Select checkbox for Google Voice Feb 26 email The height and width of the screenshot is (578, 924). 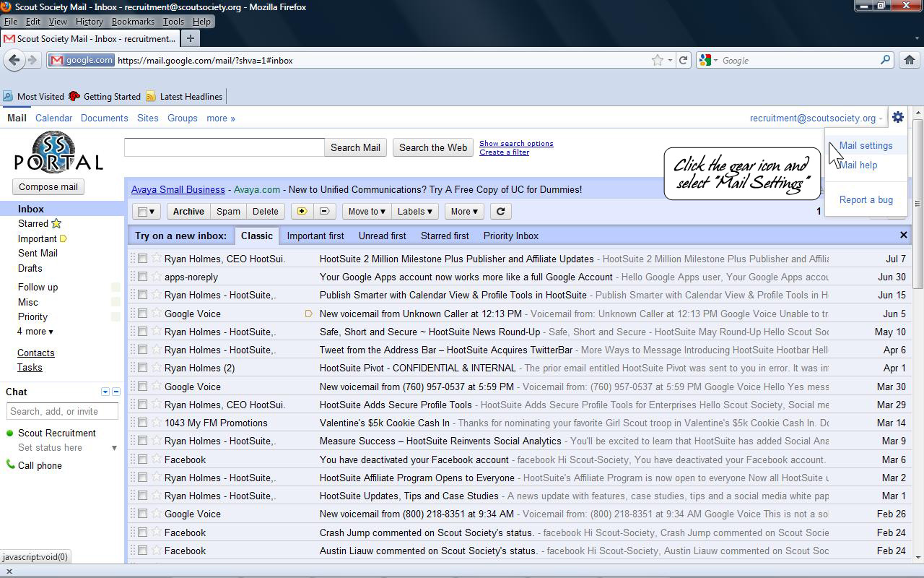point(143,514)
